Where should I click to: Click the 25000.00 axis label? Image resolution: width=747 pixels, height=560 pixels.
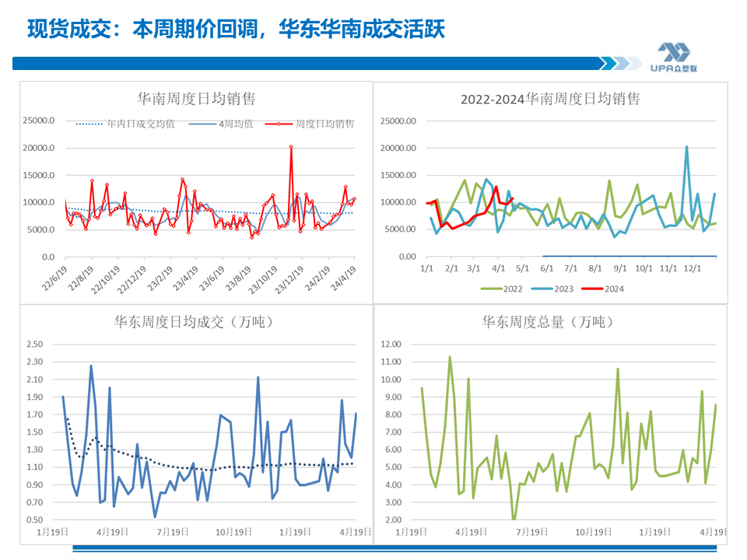point(398,121)
